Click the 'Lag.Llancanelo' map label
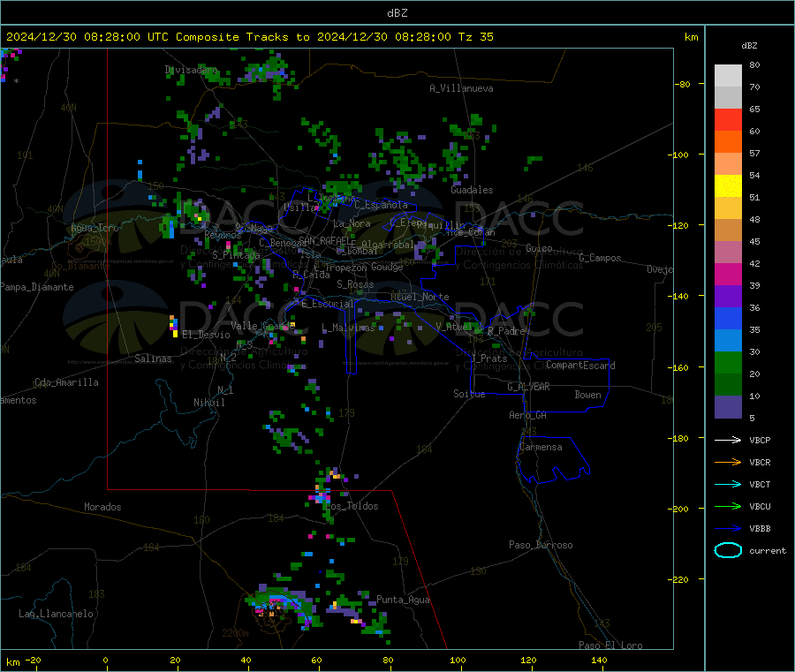The image size is (795, 672). [57, 615]
